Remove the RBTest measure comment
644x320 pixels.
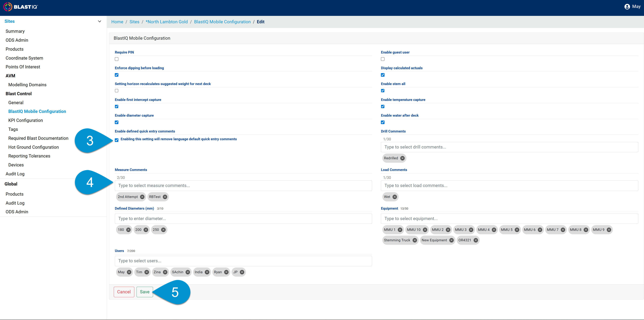click(x=165, y=197)
